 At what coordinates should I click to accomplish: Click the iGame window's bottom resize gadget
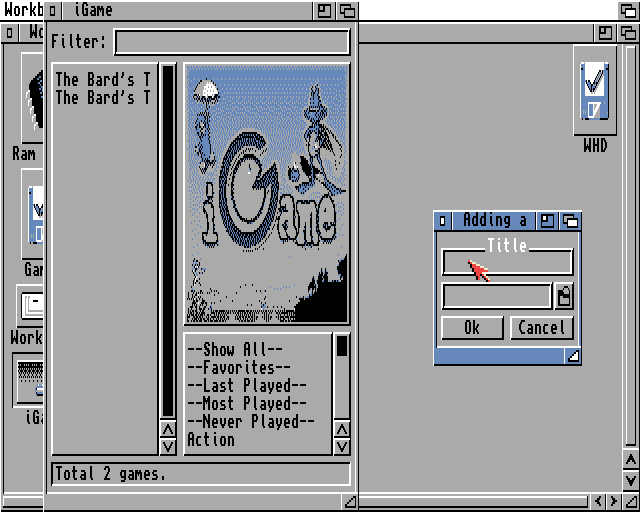(350, 500)
